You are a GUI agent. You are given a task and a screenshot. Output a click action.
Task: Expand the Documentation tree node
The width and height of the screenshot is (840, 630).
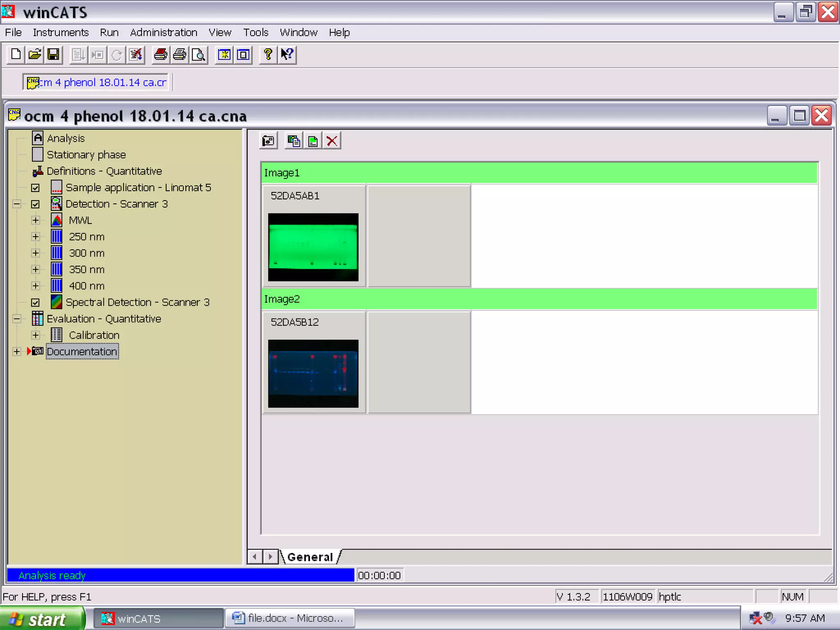17,352
